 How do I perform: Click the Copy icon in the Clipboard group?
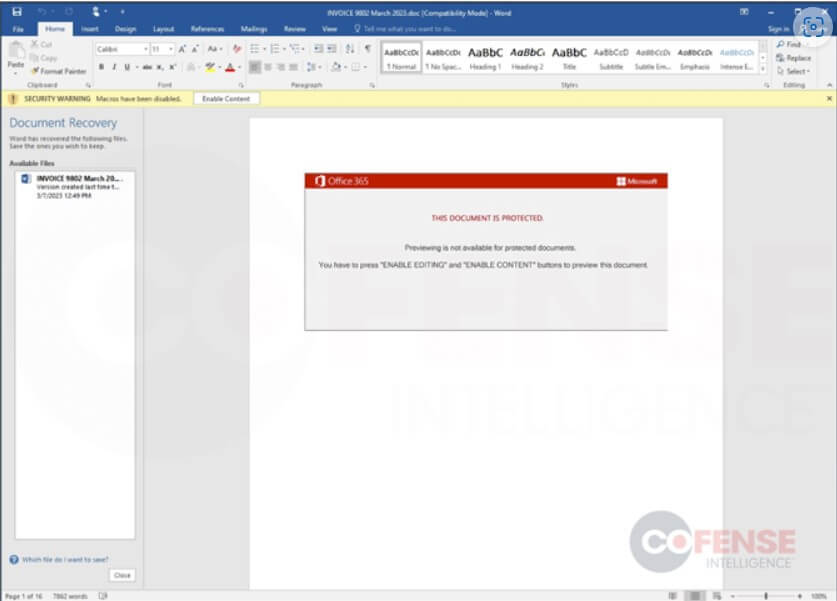[34, 58]
